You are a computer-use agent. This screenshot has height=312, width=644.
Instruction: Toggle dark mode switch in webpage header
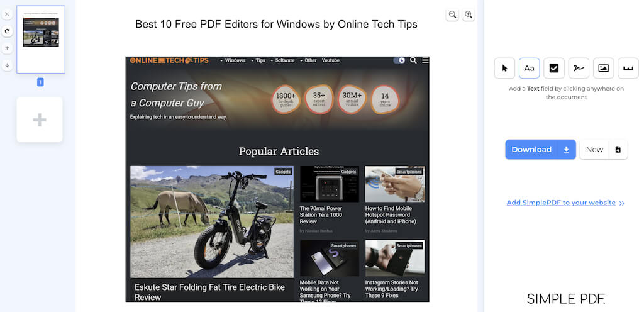(399, 60)
